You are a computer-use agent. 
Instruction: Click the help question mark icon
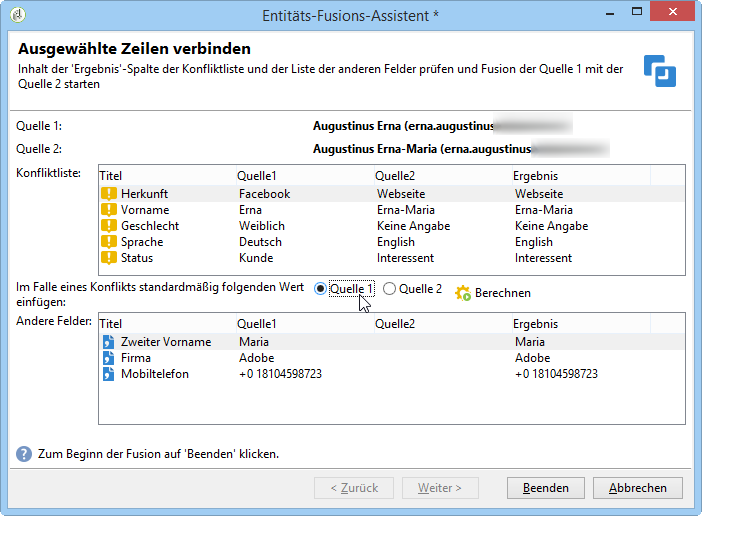click(24, 454)
